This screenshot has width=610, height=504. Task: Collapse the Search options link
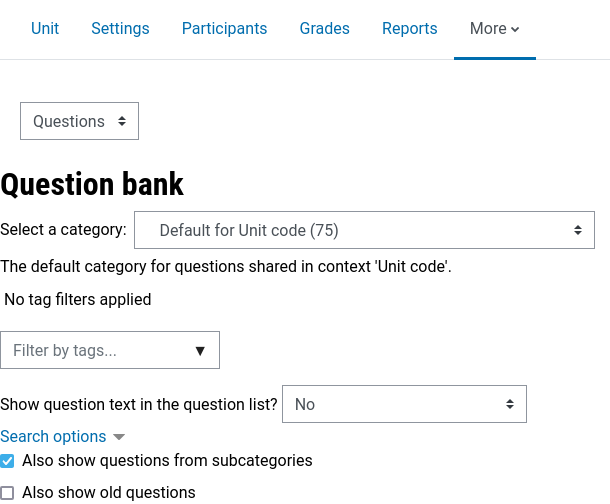tap(53, 437)
